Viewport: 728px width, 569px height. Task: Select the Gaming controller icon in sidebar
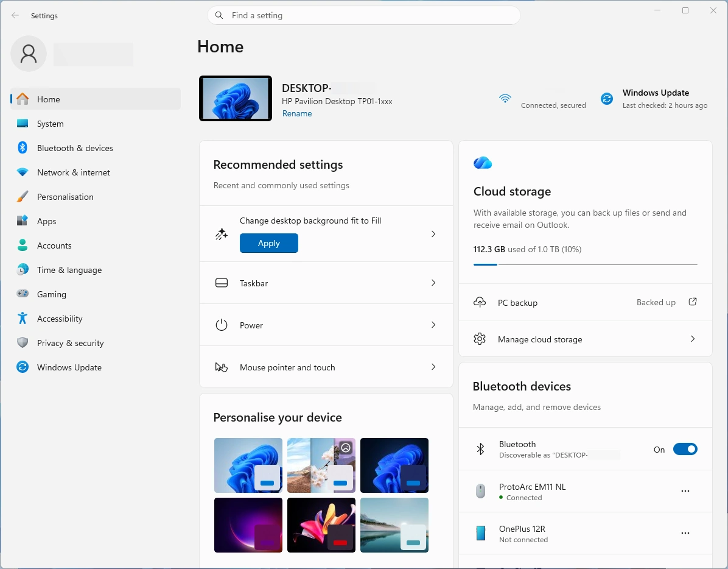[x=23, y=294]
